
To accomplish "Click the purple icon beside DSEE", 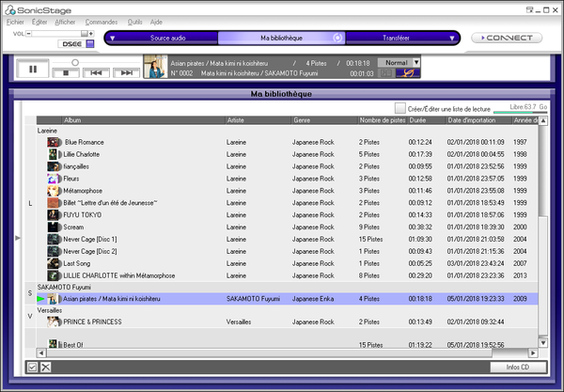I will (89, 44).
